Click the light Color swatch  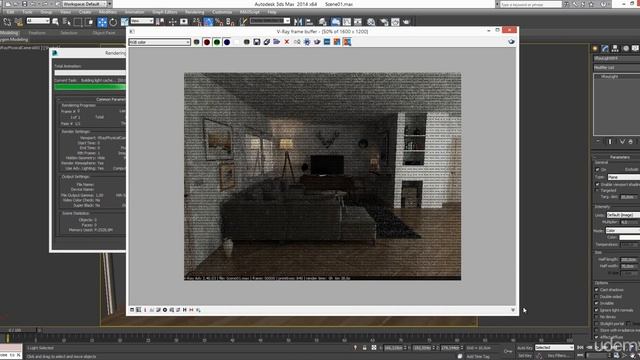click(x=629, y=238)
